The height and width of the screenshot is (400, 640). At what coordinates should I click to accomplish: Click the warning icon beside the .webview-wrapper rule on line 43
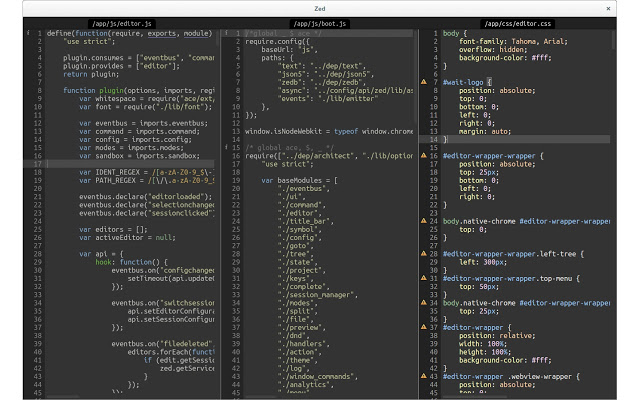pos(424,376)
